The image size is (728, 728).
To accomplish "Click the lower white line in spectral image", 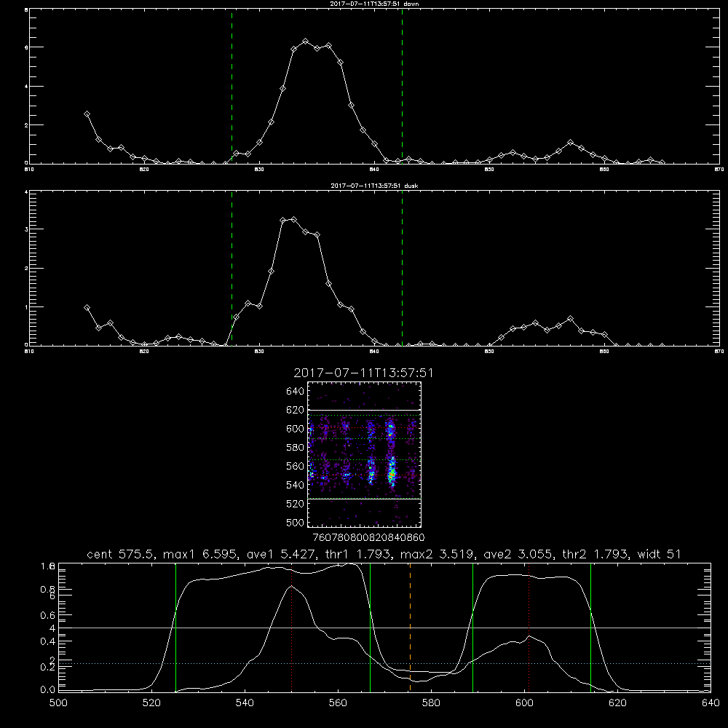I will (364, 499).
